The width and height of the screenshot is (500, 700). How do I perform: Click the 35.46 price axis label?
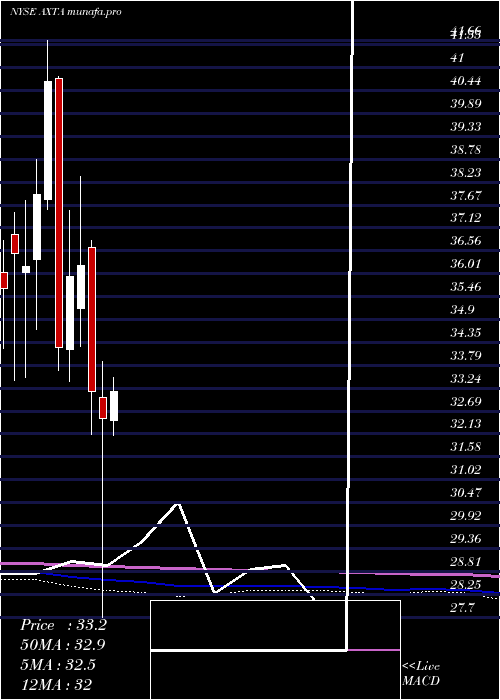(x=466, y=287)
